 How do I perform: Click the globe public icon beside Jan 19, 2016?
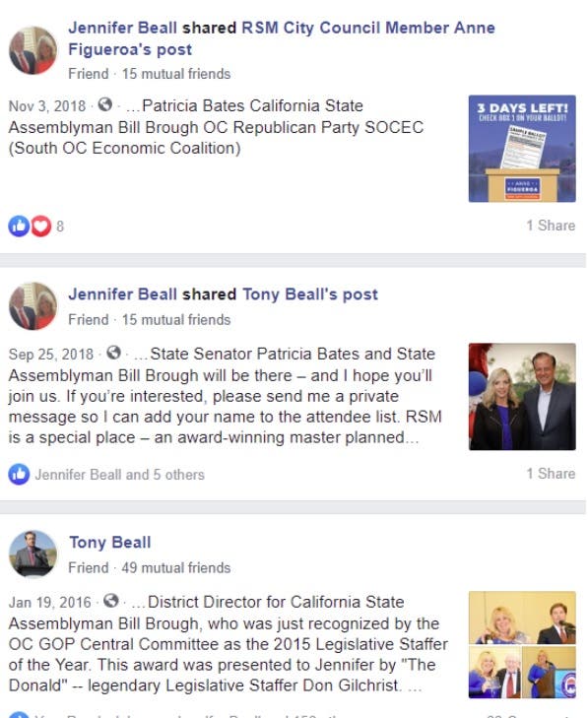[x=111, y=601]
